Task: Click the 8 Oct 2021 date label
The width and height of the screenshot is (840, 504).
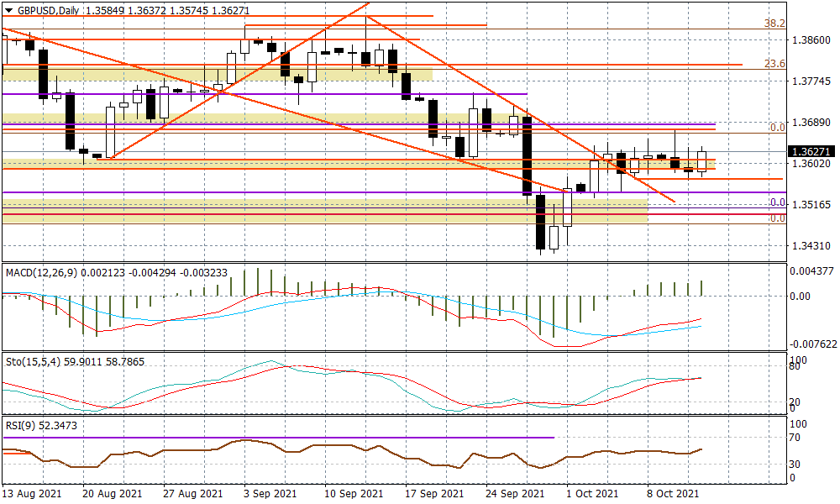Action: click(x=672, y=493)
